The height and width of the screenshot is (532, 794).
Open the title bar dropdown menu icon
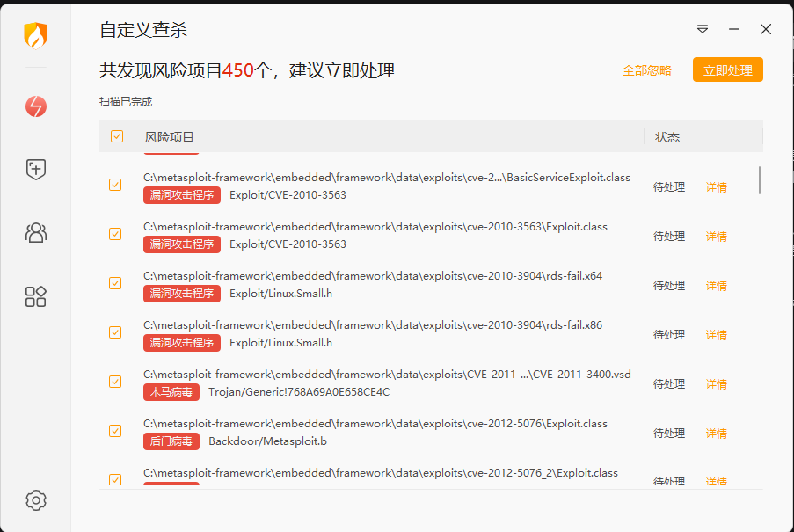[703, 29]
